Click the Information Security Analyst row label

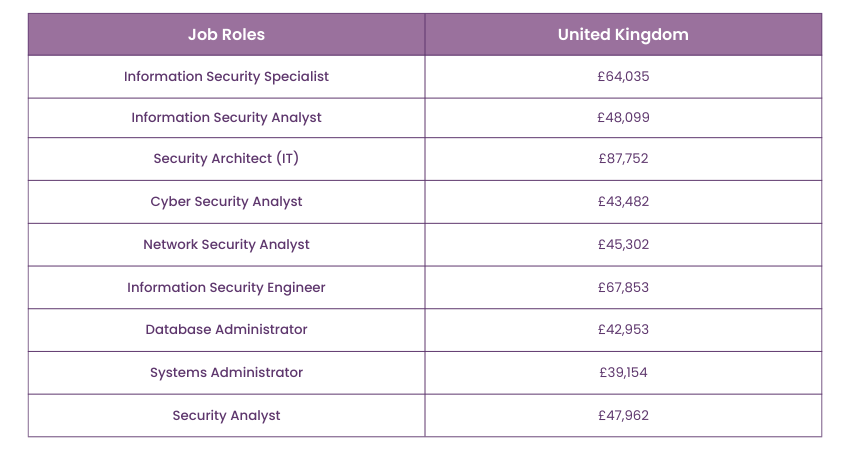[x=226, y=118]
